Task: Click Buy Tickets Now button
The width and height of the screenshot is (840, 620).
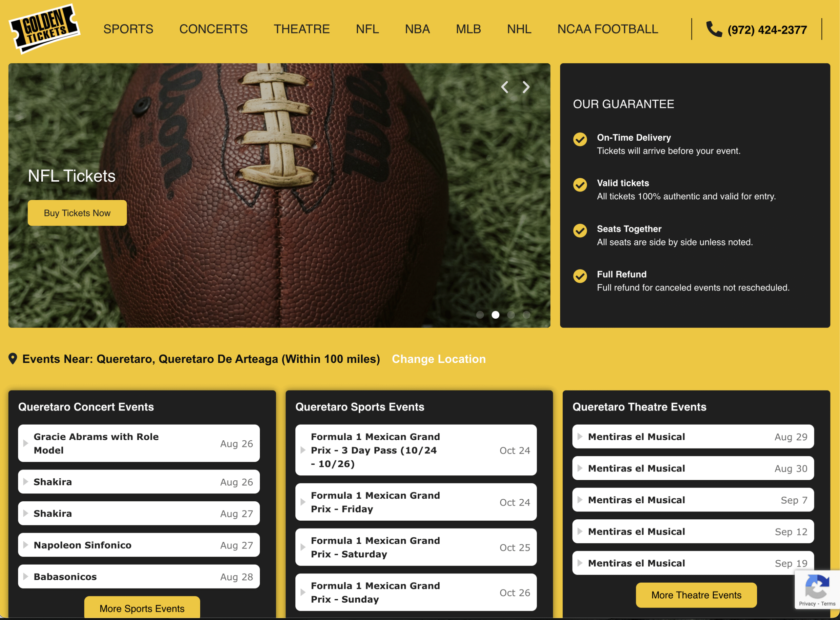Action: click(77, 213)
